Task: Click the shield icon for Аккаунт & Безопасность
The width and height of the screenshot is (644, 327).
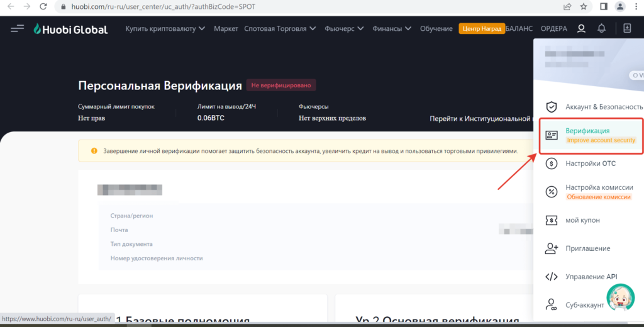Action: [x=552, y=107]
